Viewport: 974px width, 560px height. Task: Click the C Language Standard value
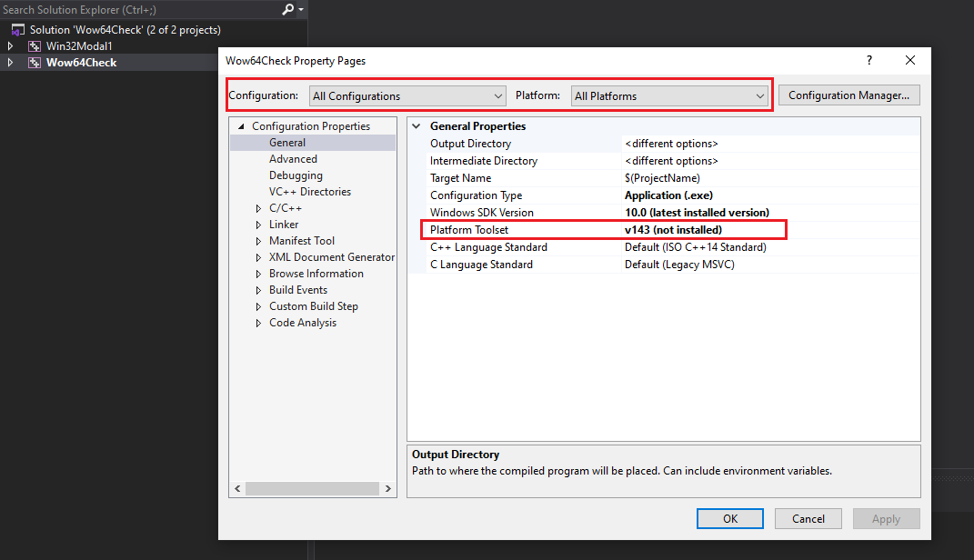coord(770,265)
